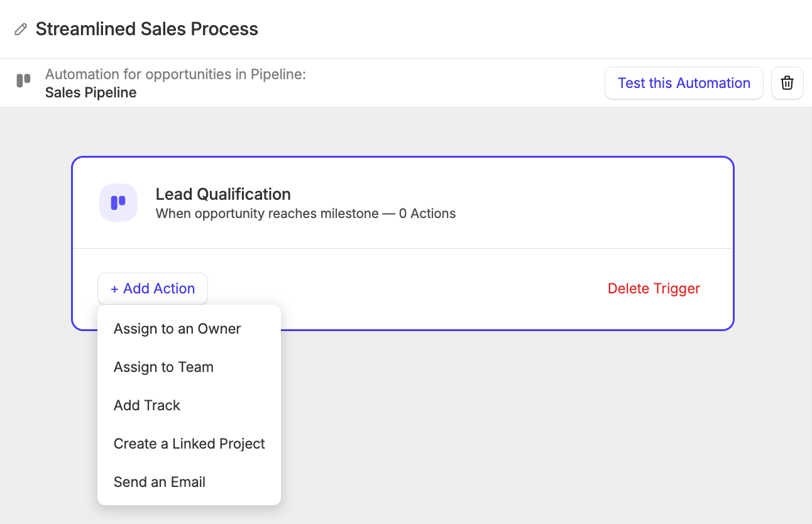Click the red Delete Trigger link
Viewport: 812px width, 524px height.
654,288
